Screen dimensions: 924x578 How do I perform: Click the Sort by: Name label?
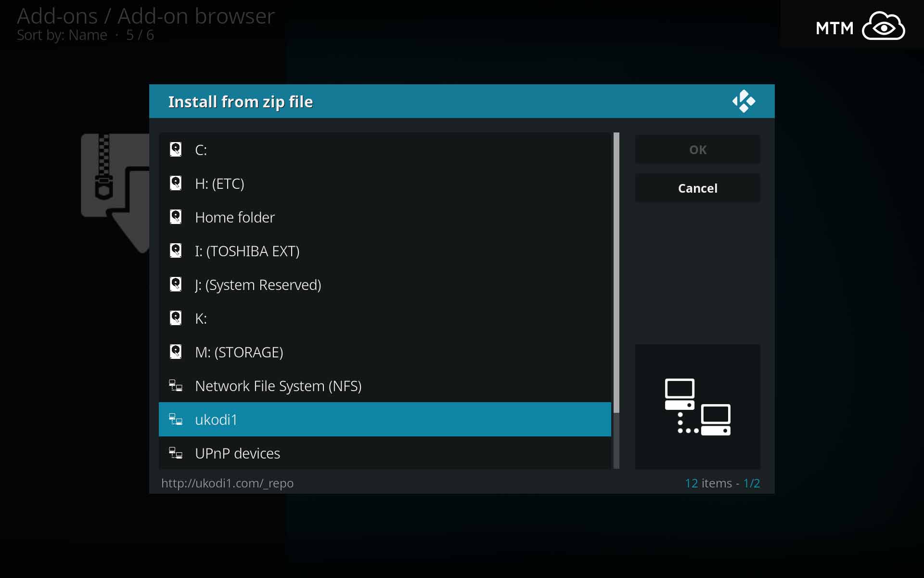coord(62,35)
